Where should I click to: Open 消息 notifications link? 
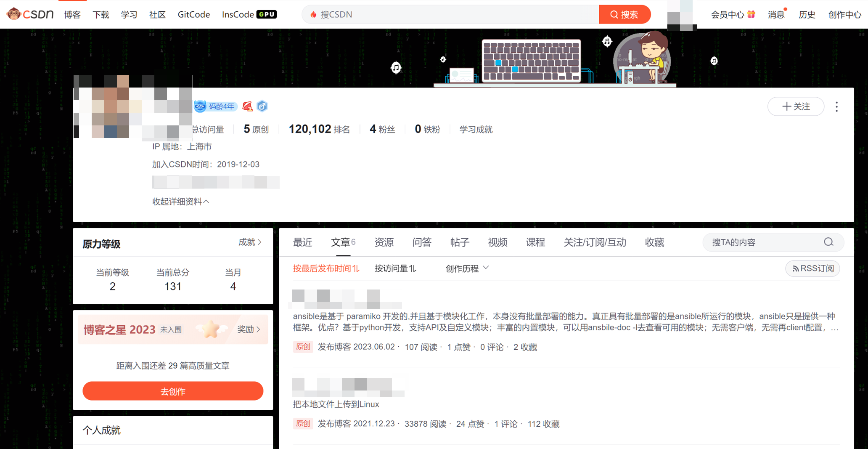click(x=776, y=15)
